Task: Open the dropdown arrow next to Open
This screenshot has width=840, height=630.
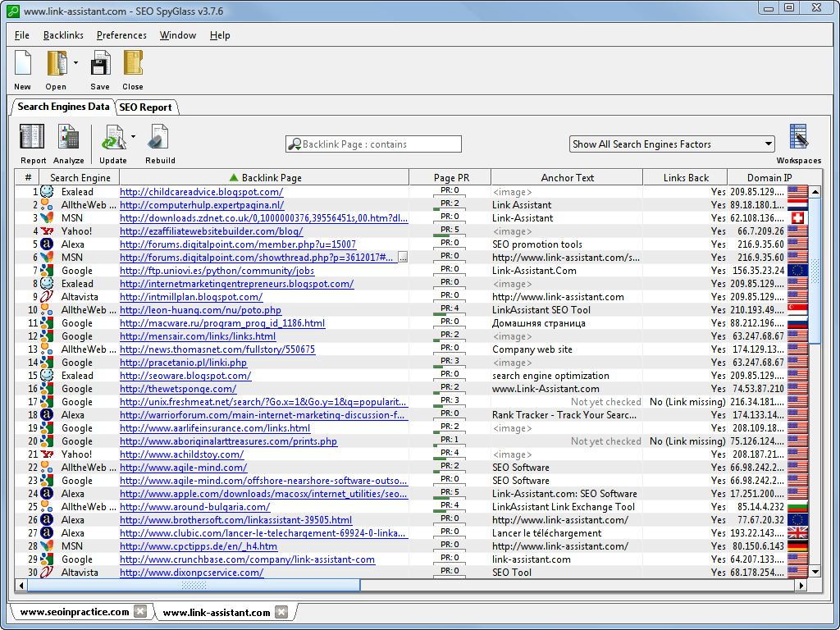Action: [75, 62]
